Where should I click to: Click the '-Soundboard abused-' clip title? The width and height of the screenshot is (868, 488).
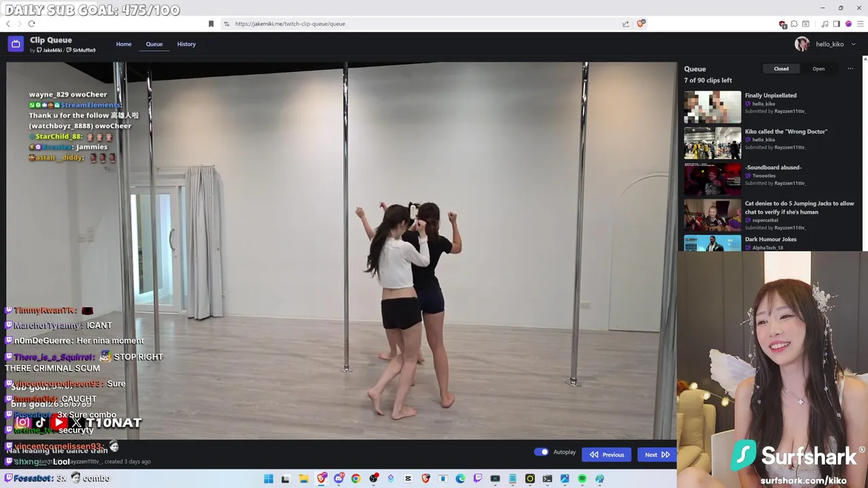tap(773, 167)
